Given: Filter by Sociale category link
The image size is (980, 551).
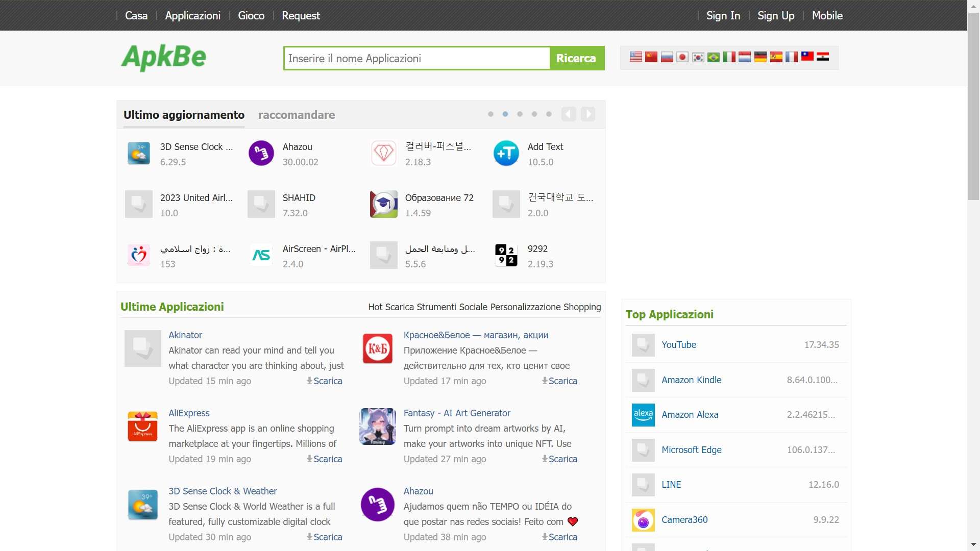Looking at the screenshot, I should [x=474, y=307].
